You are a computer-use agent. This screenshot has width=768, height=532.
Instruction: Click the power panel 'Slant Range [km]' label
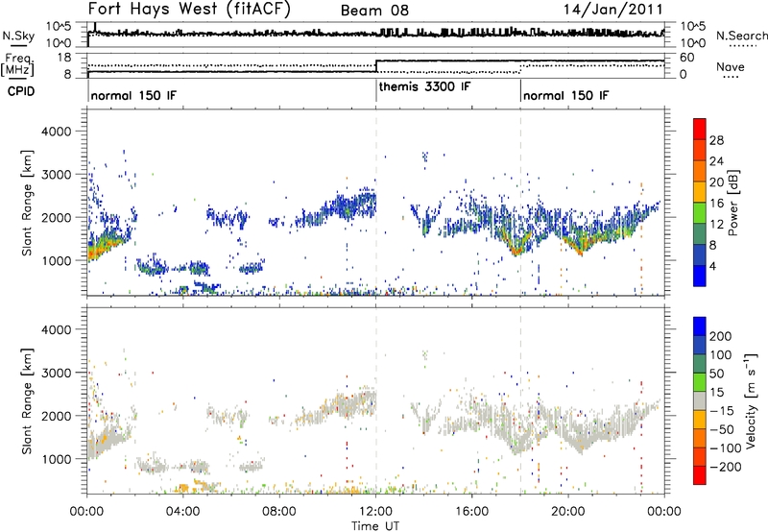(27, 203)
